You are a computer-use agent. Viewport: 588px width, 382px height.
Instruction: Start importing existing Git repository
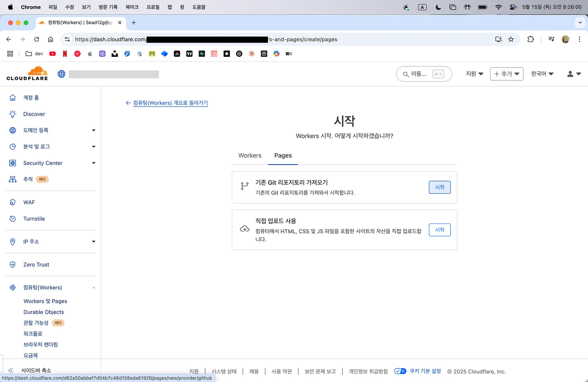439,187
